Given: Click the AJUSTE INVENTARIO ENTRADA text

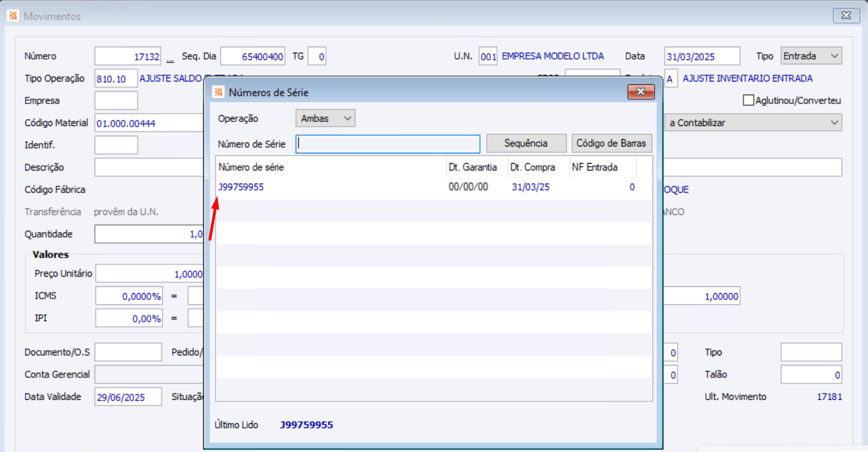Looking at the screenshot, I should coord(748,79).
